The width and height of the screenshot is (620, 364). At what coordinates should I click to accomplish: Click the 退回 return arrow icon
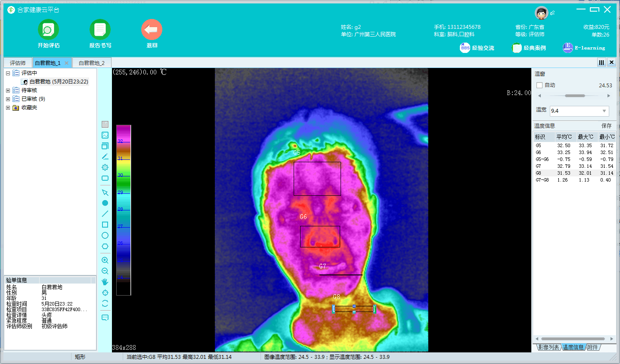pyautogui.click(x=152, y=30)
